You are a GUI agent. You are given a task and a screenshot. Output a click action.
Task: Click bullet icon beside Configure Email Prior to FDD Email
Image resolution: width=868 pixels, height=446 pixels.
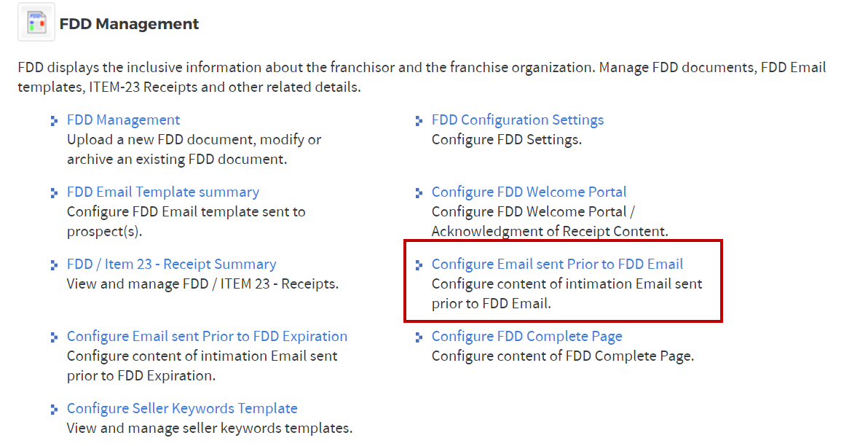(419, 265)
